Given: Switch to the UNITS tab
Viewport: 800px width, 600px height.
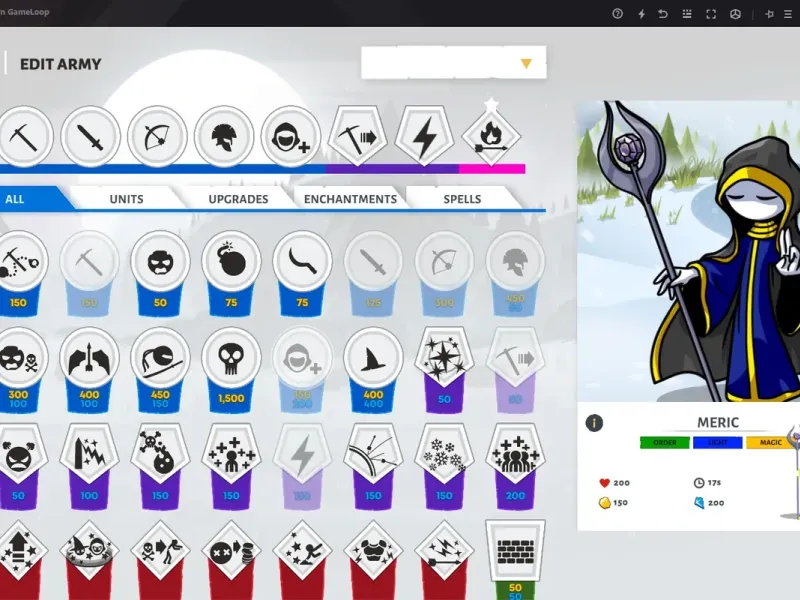Looking at the screenshot, I should (x=127, y=199).
